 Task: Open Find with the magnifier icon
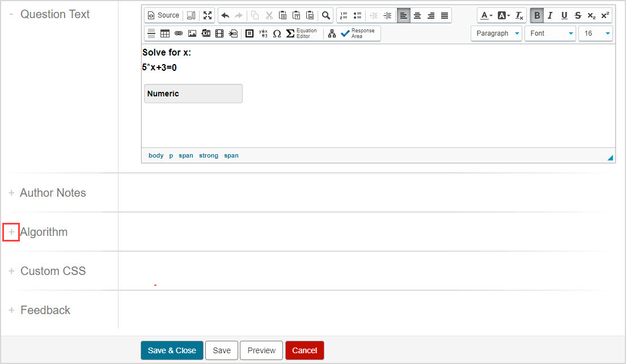326,15
